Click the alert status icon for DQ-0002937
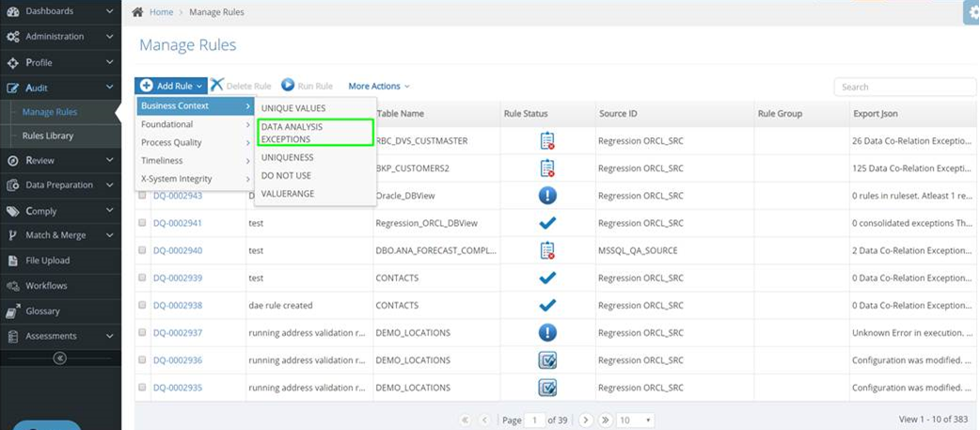The height and width of the screenshot is (430, 980). (547, 332)
